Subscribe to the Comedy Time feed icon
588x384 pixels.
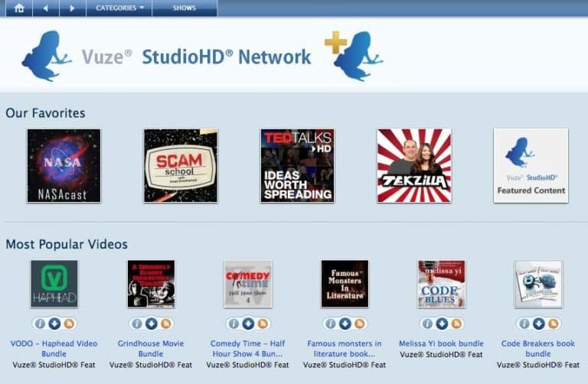[262, 324]
